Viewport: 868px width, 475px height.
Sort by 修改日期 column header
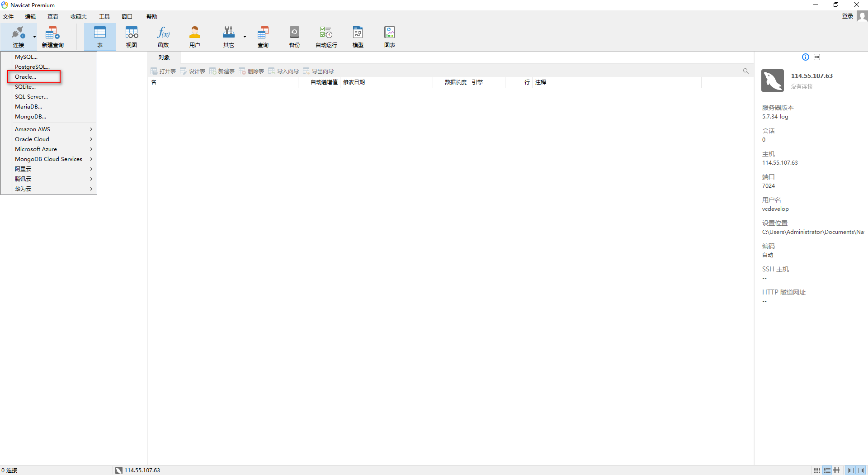387,82
